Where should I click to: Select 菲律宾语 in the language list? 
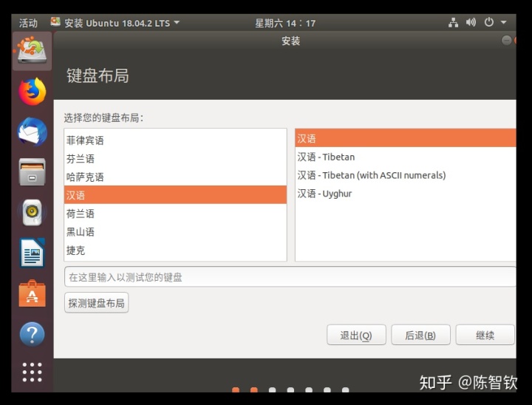[x=175, y=140]
